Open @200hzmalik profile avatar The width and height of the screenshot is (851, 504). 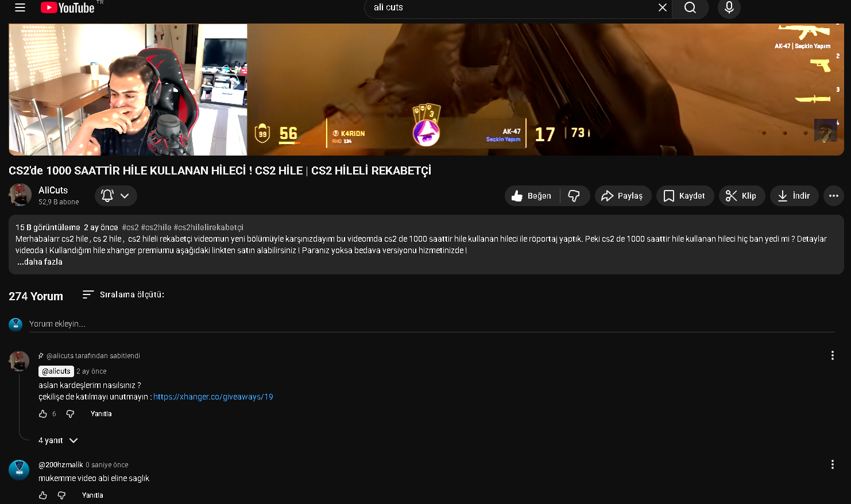[19, 470]
